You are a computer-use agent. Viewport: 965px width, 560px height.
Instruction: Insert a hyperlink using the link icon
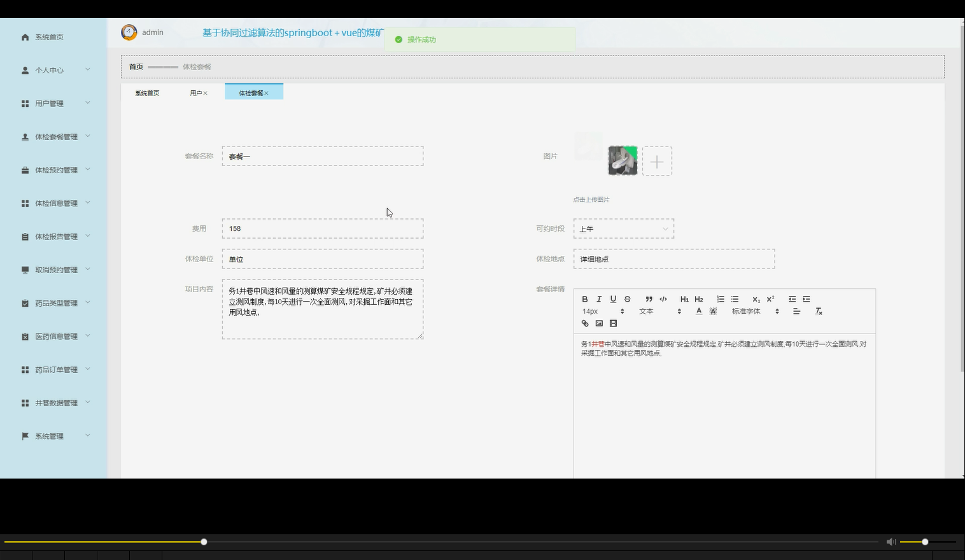585,323
